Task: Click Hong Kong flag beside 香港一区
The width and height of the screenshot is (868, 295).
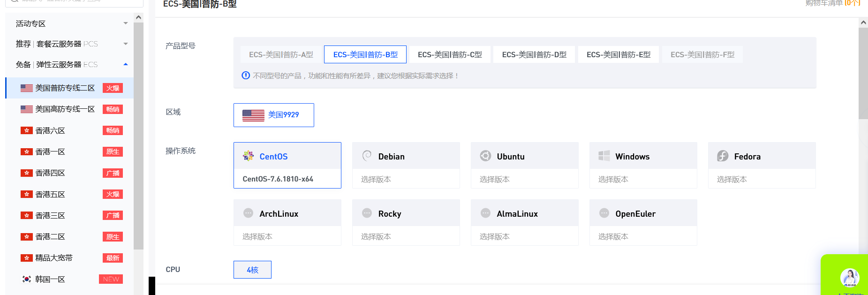Action: [x=27, y=151]
